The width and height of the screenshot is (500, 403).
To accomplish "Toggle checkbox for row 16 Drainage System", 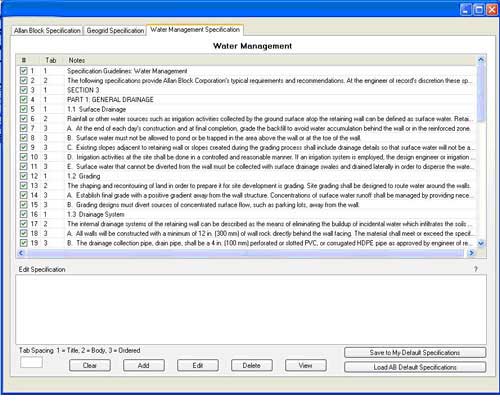I will (23, 214).
